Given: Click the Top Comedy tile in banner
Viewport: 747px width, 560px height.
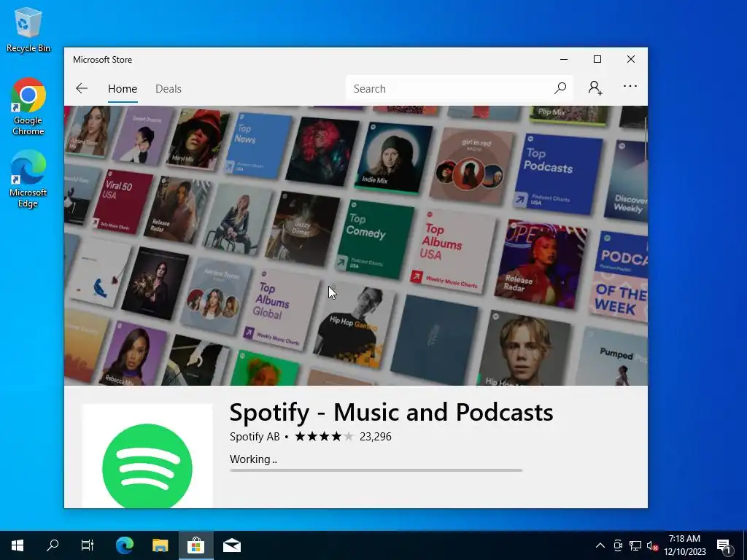Looking at the screenshot, I should click(375, 239).
